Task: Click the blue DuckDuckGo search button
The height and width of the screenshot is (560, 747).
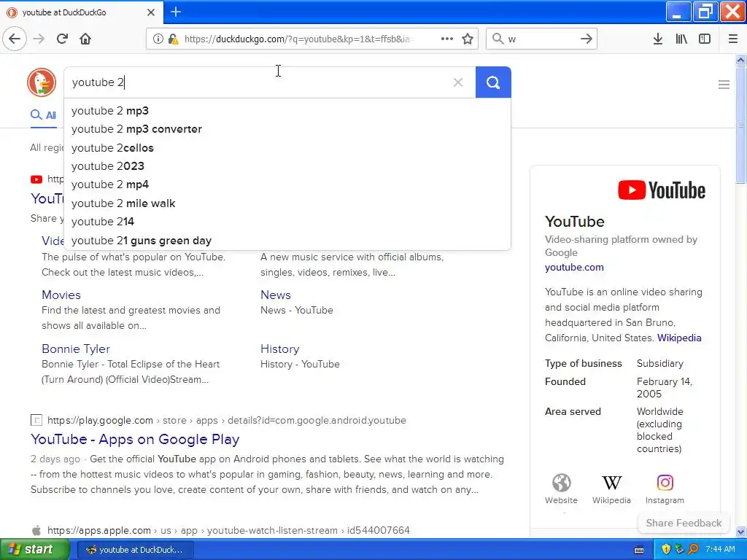Action: [493, 82]
